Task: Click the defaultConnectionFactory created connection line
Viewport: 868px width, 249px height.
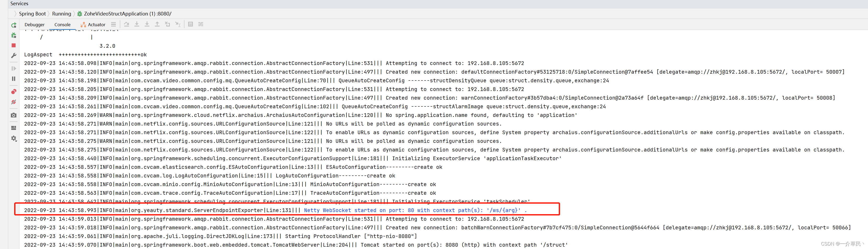Action: [x=434, y=72]
